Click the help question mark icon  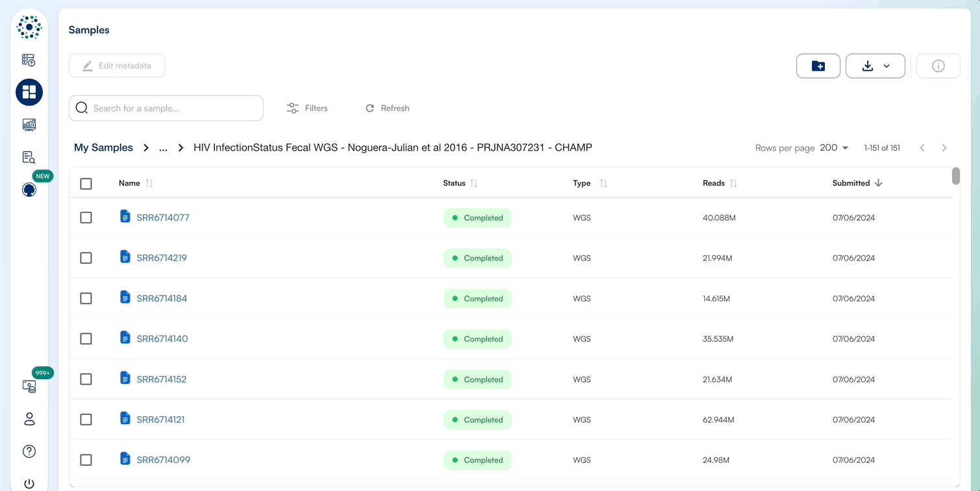click(29, 451)
